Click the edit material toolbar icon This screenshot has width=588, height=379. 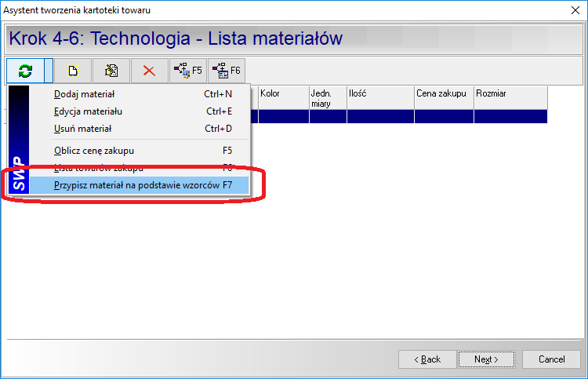point(111,71)
